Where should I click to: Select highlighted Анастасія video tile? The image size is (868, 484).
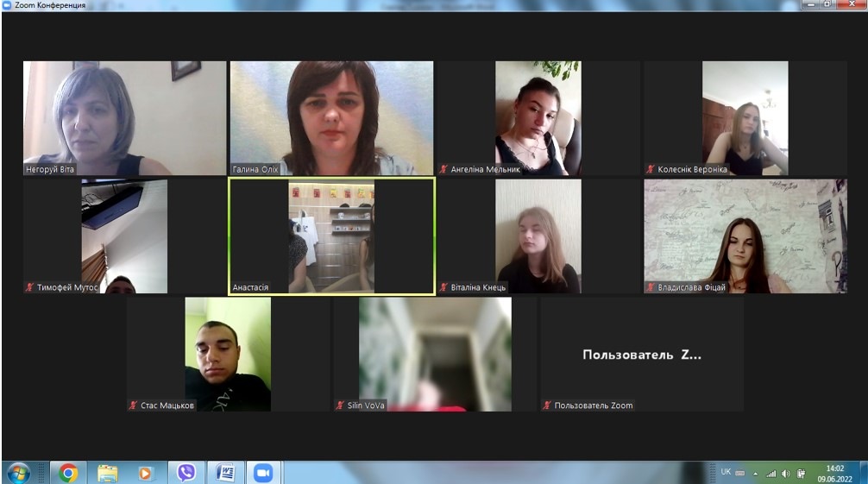click(x=331, y=236)
